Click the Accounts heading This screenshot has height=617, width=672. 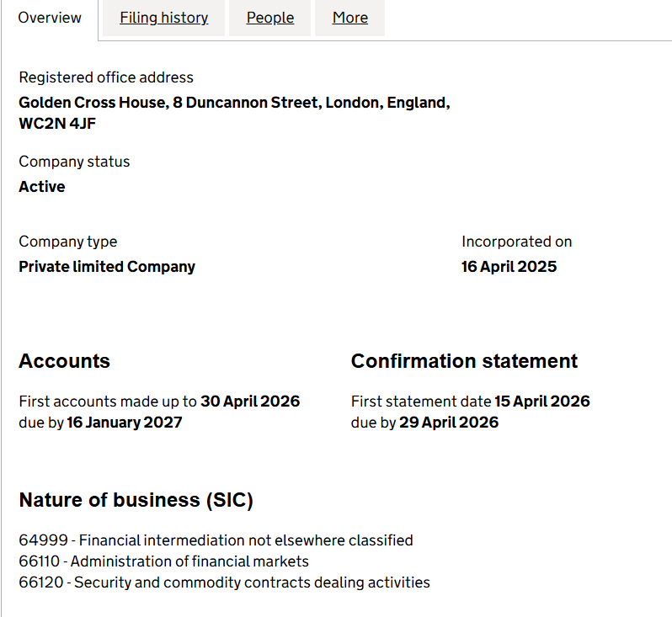64,361
